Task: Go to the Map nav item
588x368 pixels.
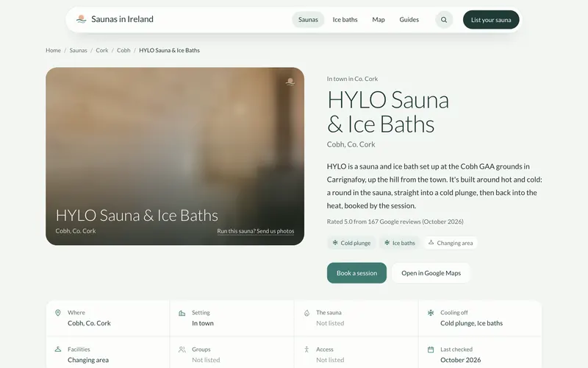Action: [379, 20]
